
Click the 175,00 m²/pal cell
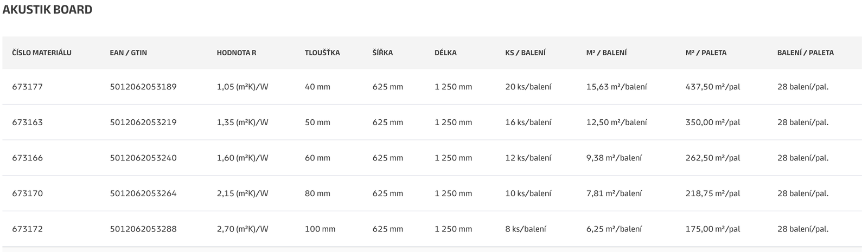[x=713, y=229]
